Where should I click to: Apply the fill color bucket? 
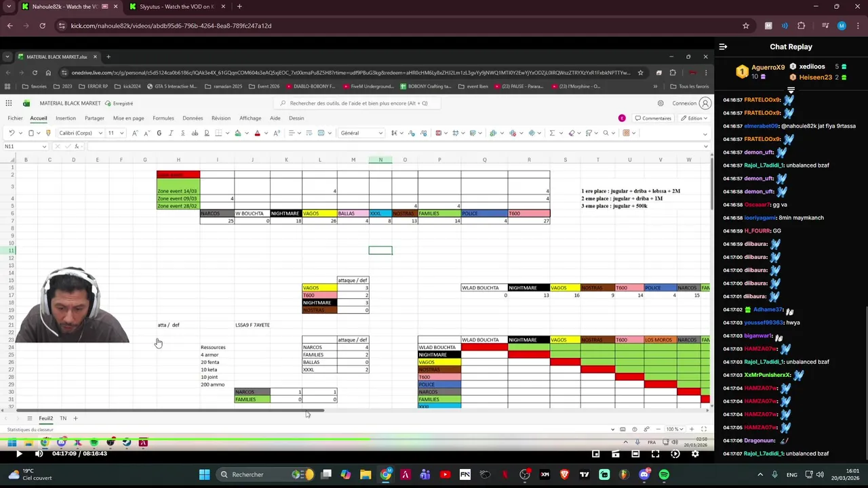(x=237, y=133)
